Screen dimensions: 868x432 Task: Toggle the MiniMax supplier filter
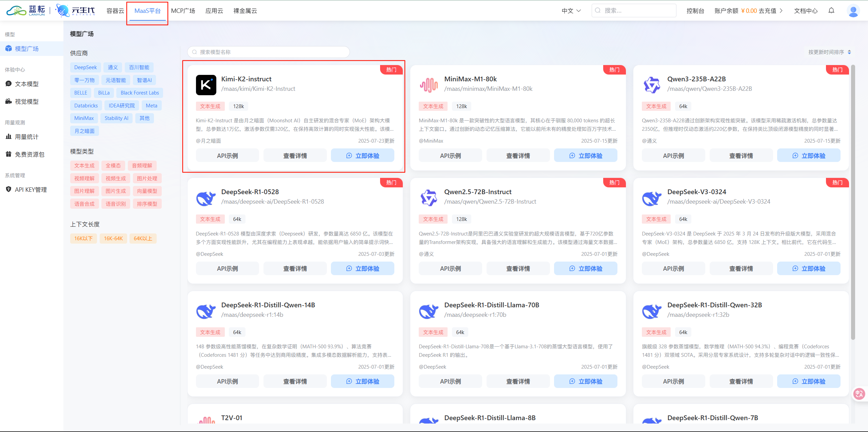(84, 118)
